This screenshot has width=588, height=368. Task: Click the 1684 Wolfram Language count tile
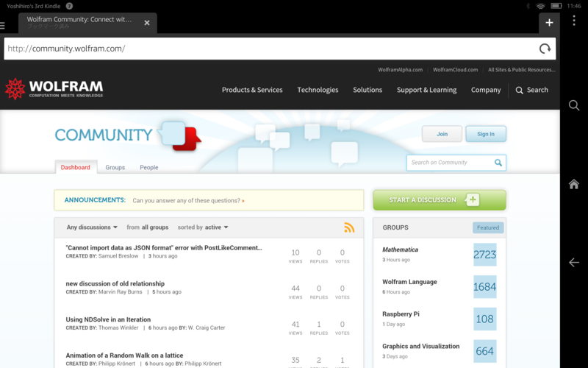[485, 287]
